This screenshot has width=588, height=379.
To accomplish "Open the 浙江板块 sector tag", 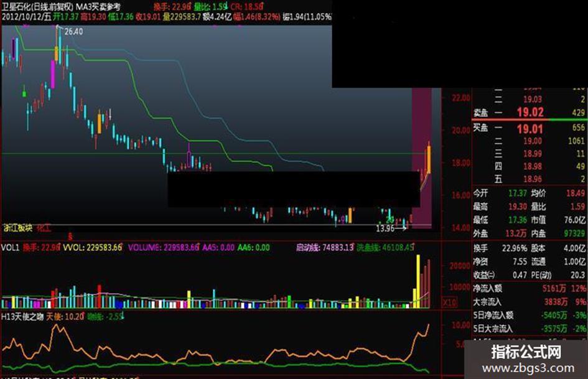I will [18, 228].
